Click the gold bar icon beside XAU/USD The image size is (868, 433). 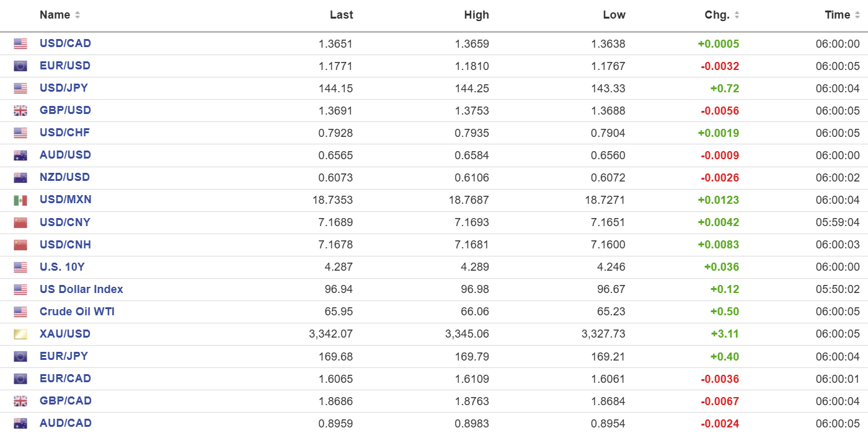tap(20, 334)
